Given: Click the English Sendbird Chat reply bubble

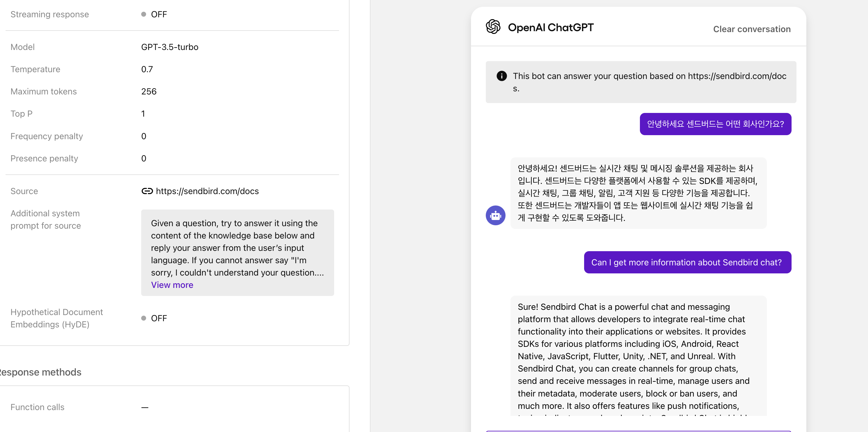Looking at the screenshot, I should click(x=638, y=356).
